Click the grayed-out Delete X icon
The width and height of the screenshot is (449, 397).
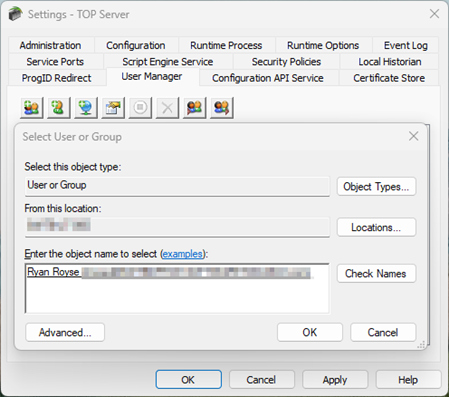coord(167,108)
